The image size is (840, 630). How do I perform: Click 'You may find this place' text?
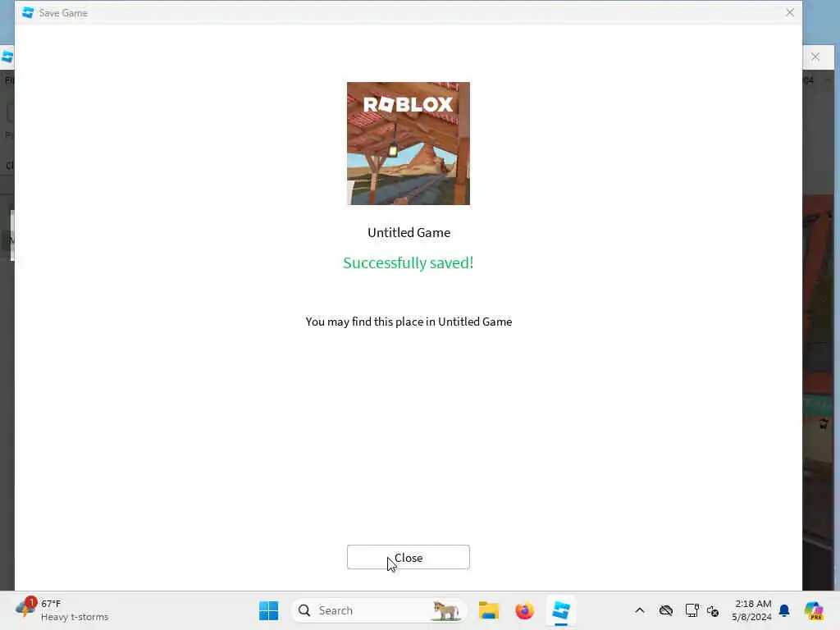coord(409,322)
